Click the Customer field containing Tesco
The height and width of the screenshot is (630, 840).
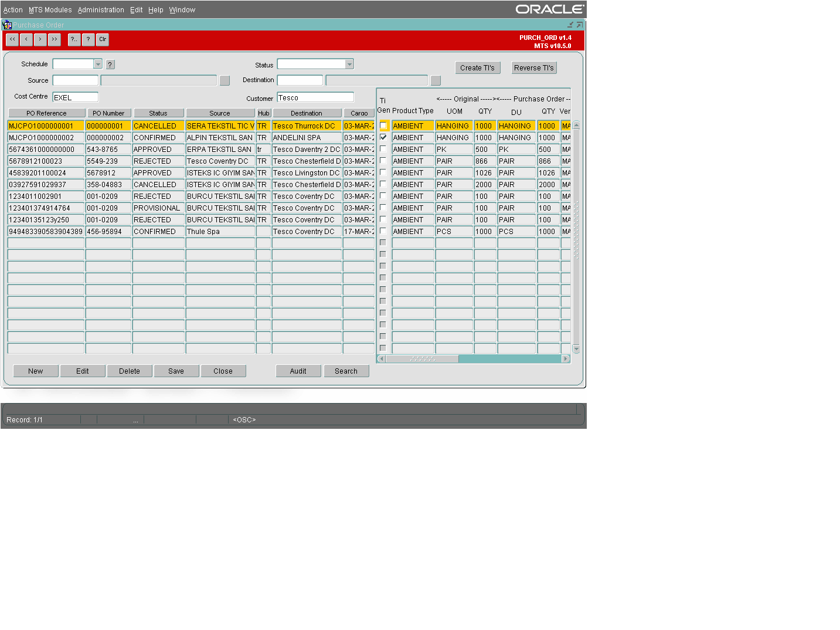coord(315,97)
